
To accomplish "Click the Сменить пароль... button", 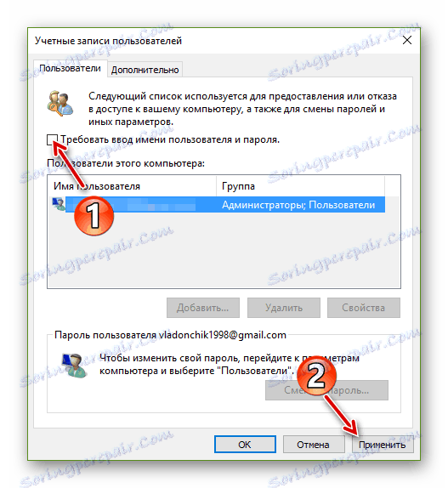I will tap(326, 390).
